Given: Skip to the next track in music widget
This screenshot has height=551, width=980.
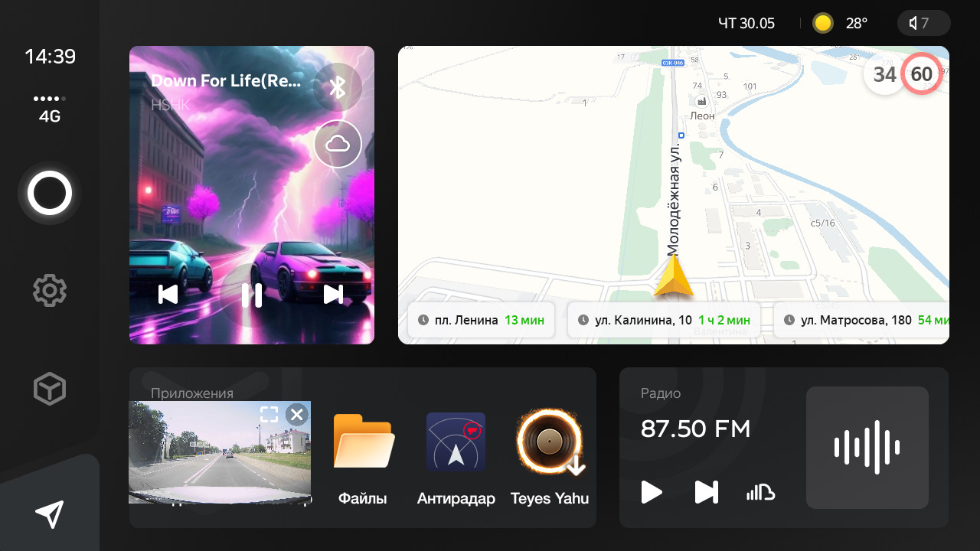Looking at the screenshot, I should [333, 295].
